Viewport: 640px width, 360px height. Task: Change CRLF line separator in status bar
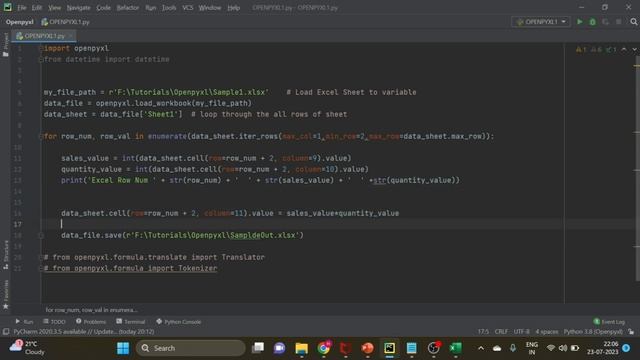pos(501,332)
